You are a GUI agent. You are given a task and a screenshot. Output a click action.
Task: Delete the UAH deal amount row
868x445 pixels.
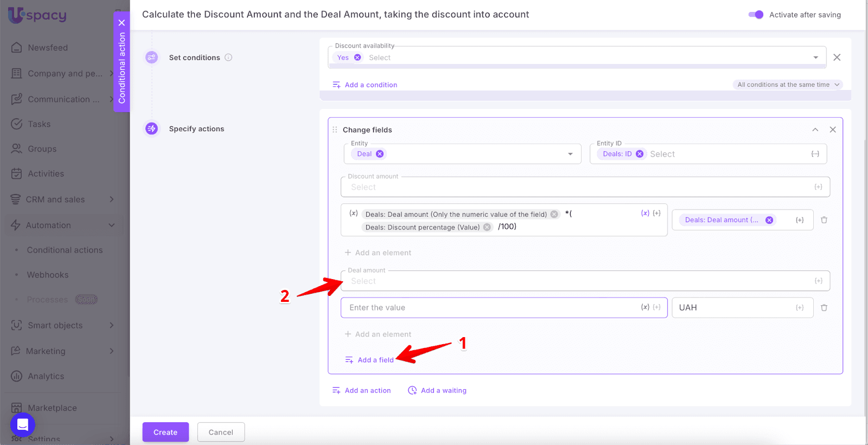click(x=824, y=308)
